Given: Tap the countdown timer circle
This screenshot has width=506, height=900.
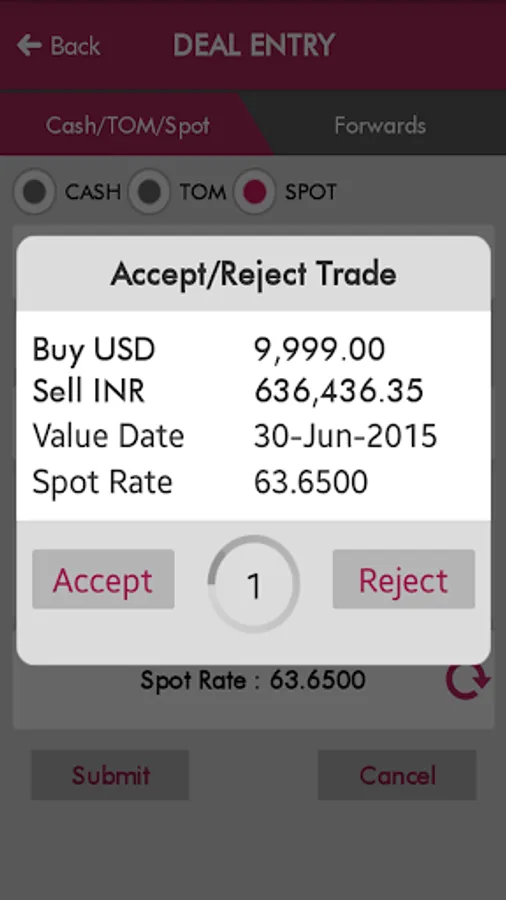Looking at the screenshot, I should (x=254, y=584).
